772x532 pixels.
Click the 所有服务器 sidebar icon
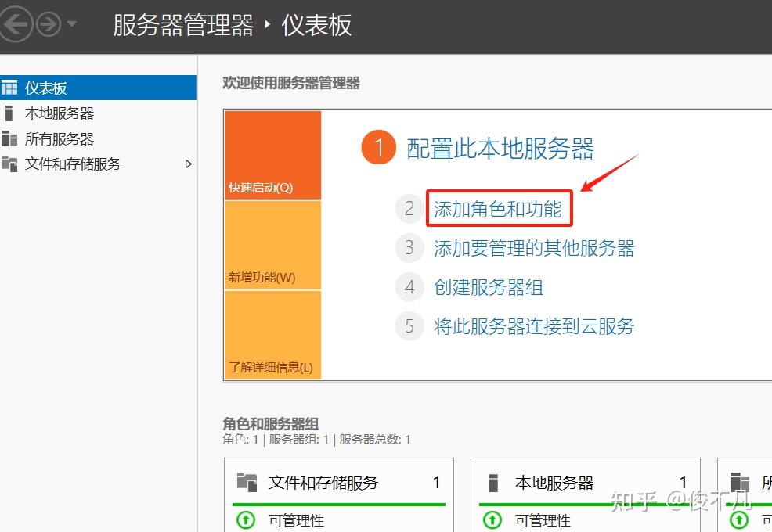[9, 138]
